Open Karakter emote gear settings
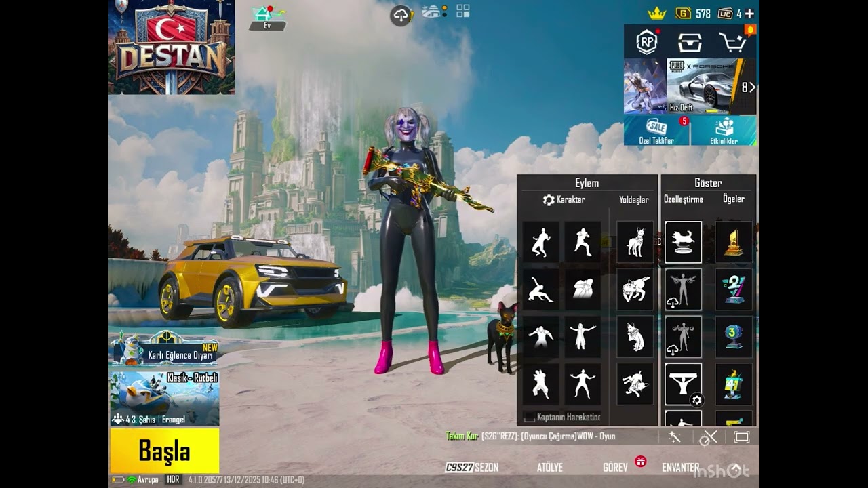Viewport: 868px width, 488px height. (x=549, y=200)
